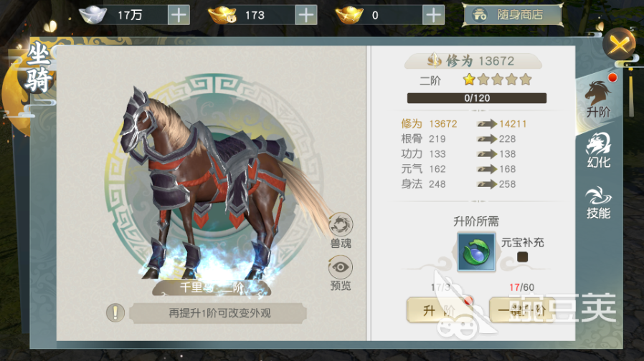
Task: Select the 技能 skills tab
Action: pyautogui.click(x=598, y=203)
